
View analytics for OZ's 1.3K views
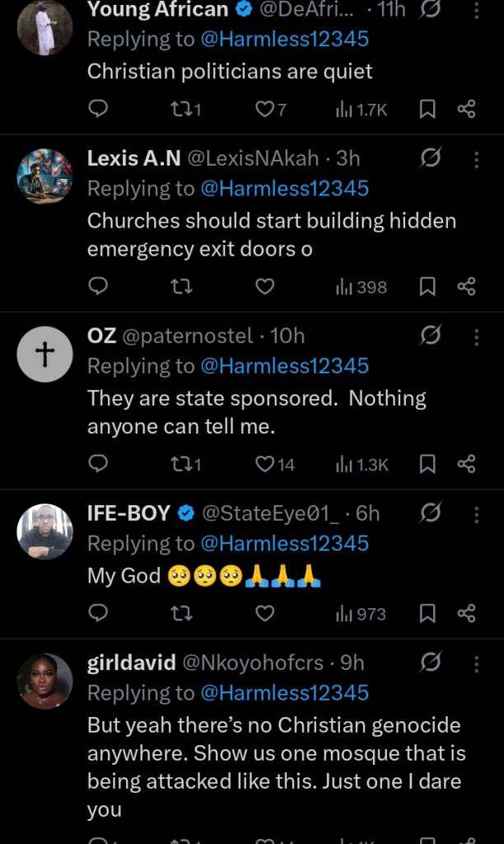[361, 464]
